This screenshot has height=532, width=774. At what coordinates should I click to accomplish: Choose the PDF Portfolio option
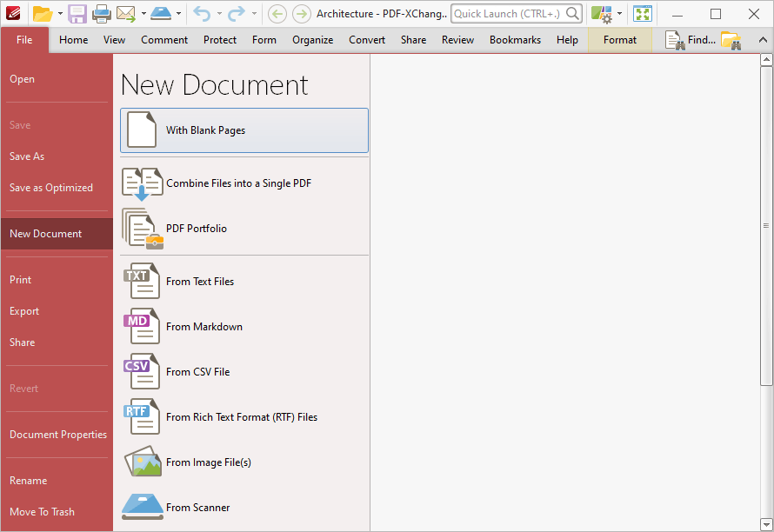[x=244, y=229]
